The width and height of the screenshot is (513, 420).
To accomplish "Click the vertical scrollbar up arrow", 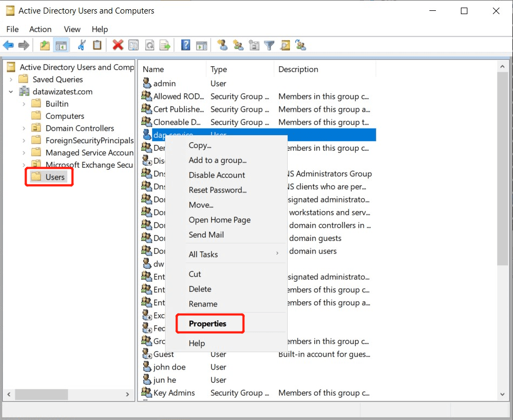I will point(502,66).
